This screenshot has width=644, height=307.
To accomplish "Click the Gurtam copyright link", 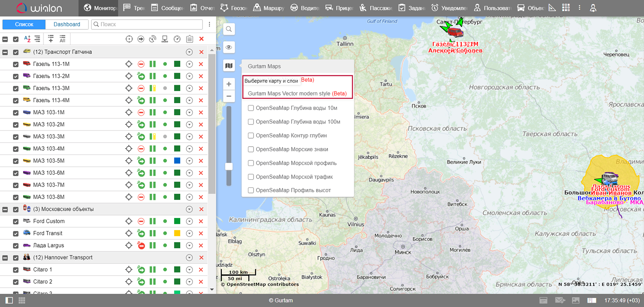I will 281,301.
